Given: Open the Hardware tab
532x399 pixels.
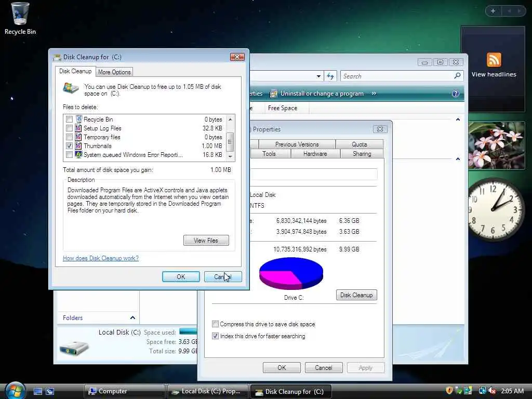Looking at the screenshot, I should pos(315,154).
